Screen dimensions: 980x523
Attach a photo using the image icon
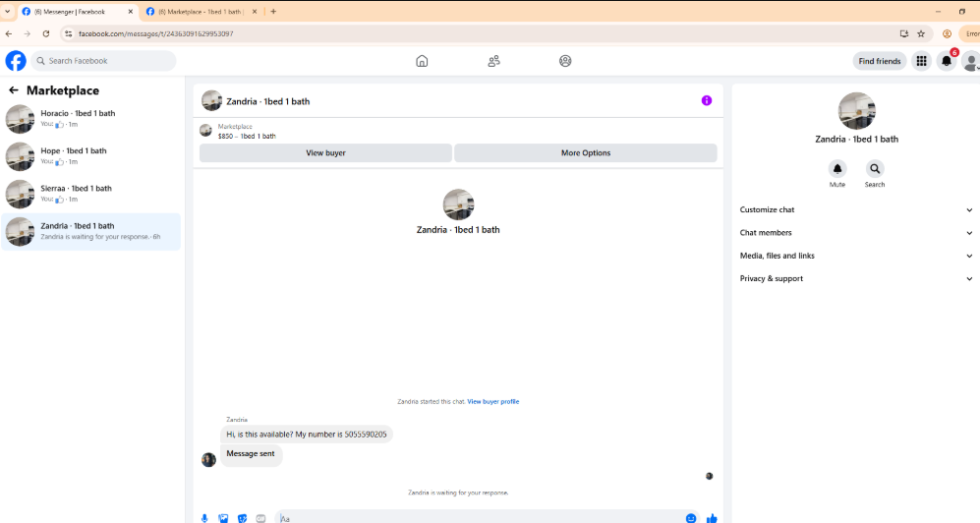pos(223,518)
